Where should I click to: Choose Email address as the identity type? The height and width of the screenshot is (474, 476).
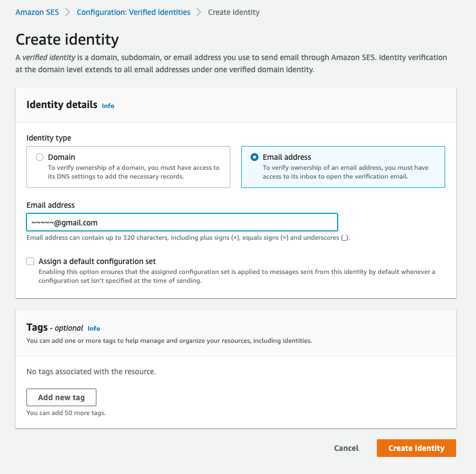253,157
